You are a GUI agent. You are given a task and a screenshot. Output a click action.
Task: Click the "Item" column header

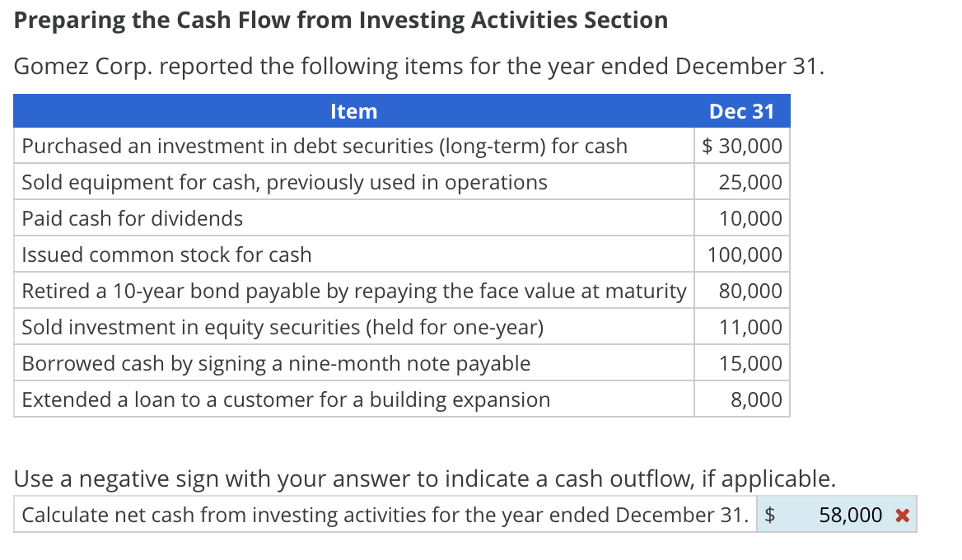[x=353, y=111]
